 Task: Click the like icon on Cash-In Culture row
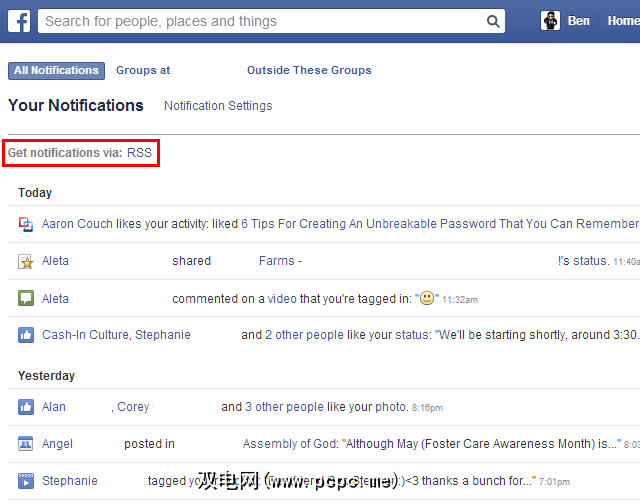coord(26,335)
